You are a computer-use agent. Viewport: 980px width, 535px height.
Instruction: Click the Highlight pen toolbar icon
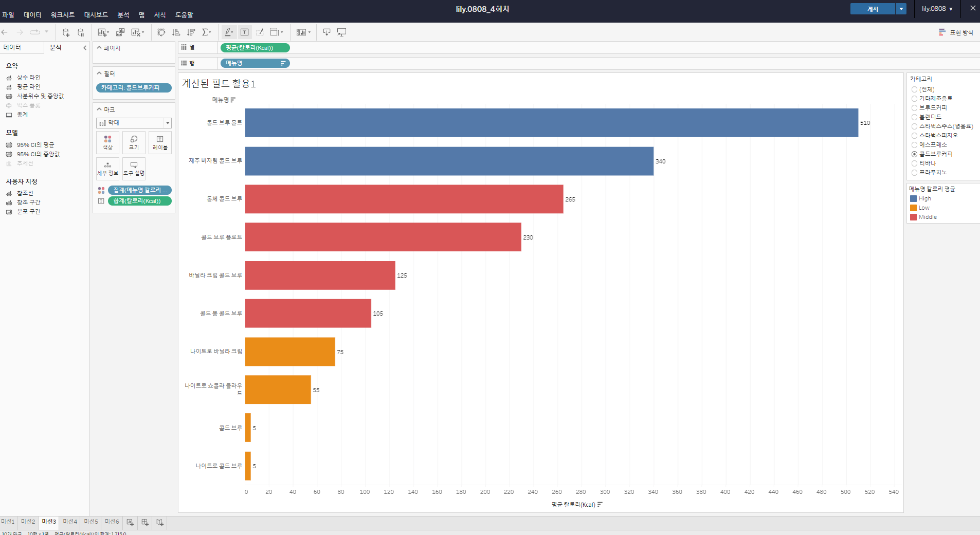coord(229,32)
